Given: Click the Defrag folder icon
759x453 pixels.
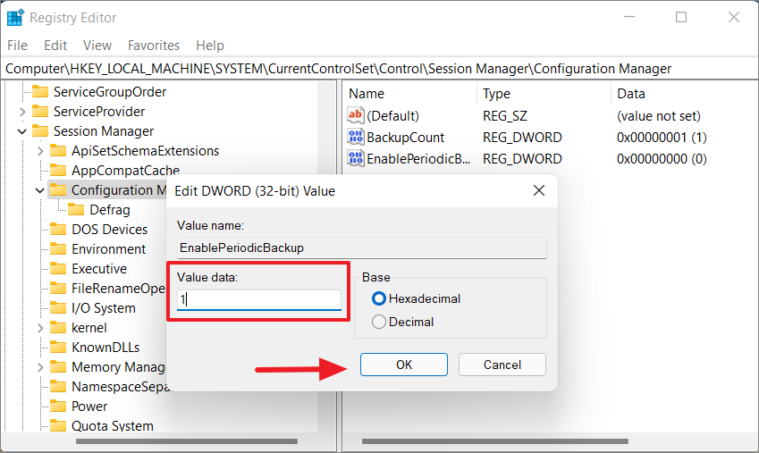Looking at the screenshot, I should 76,210.
